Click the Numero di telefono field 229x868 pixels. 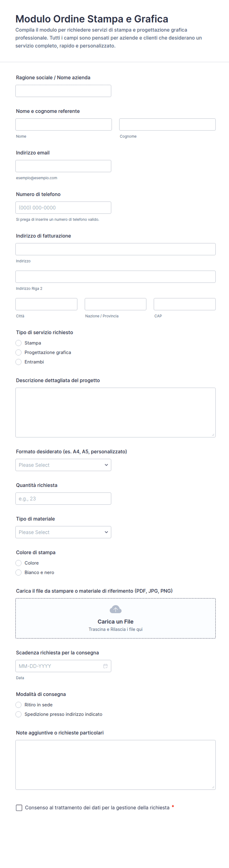(63, 208)
